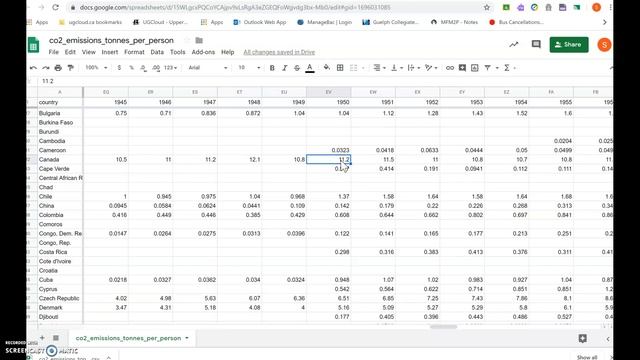640x360 pixels.
Task: Open the co2_emissions_tonnes_per_person sheet tab menu arrow
Action: click(187, 338)
